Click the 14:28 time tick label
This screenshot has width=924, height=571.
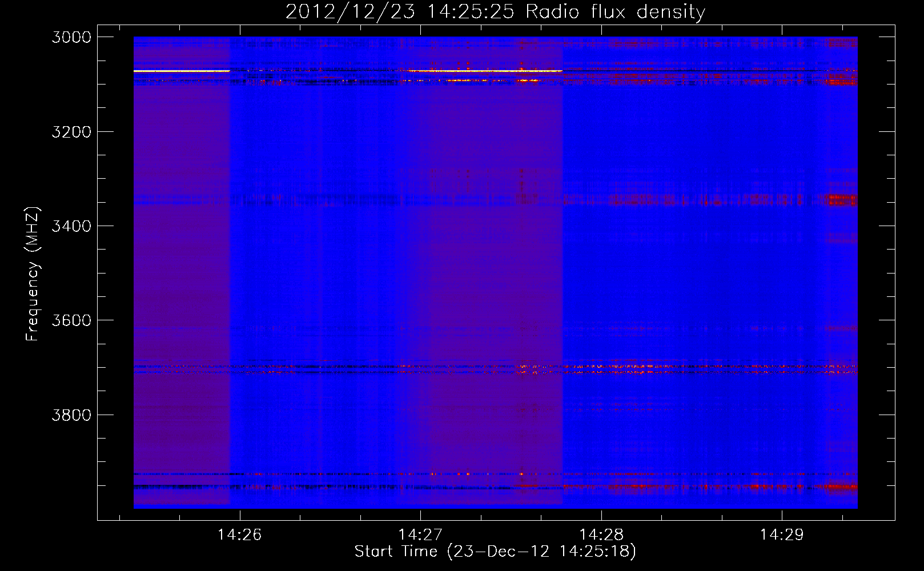[x=601, y=535]
